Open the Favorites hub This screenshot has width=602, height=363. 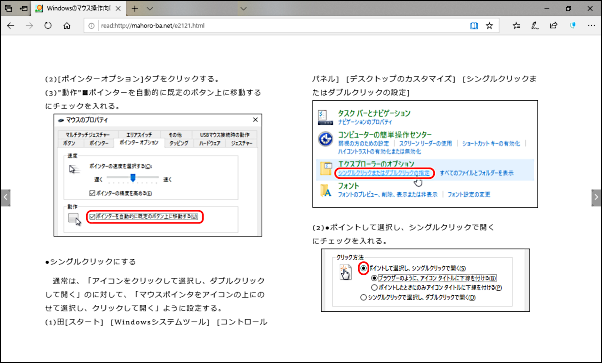(516, 26)
